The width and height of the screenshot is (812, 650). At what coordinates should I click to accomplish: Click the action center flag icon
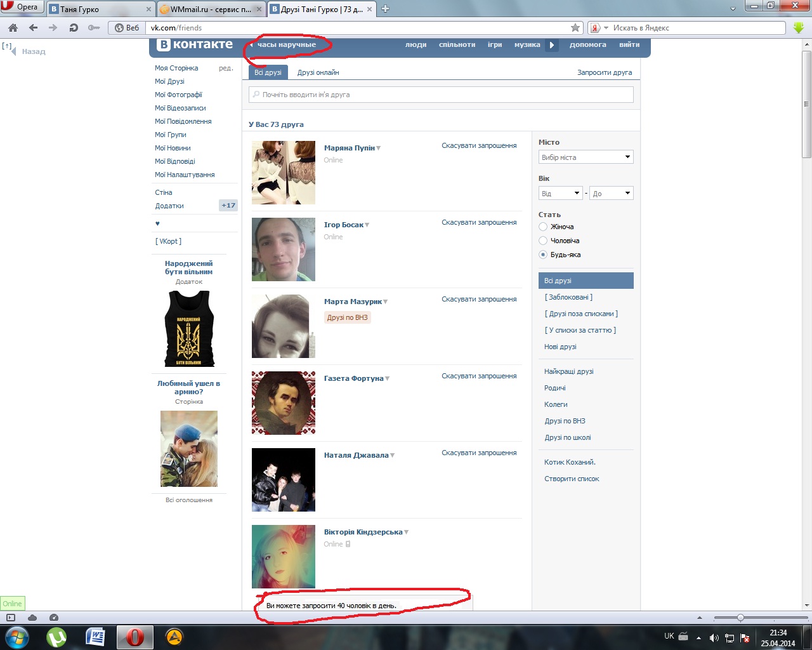coord(745,637)
